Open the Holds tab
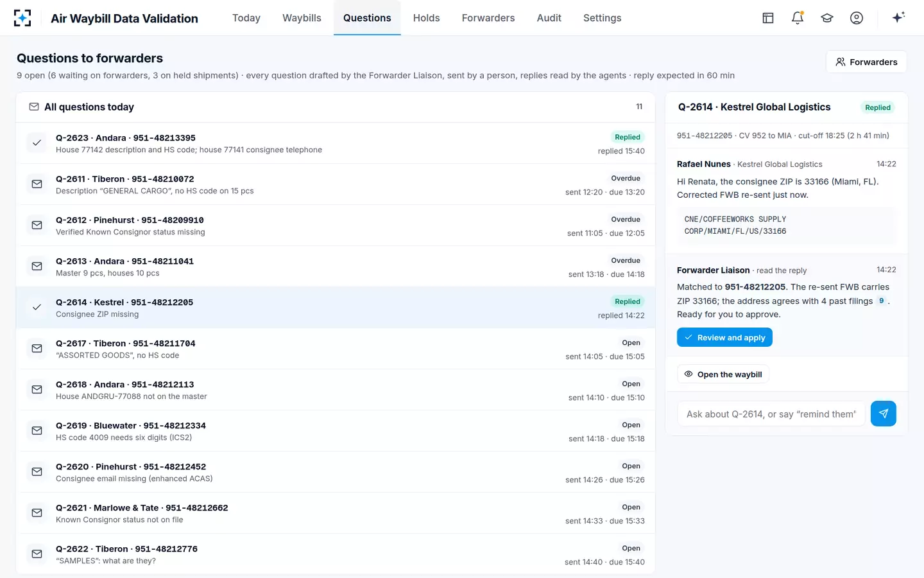 (426, 18)
